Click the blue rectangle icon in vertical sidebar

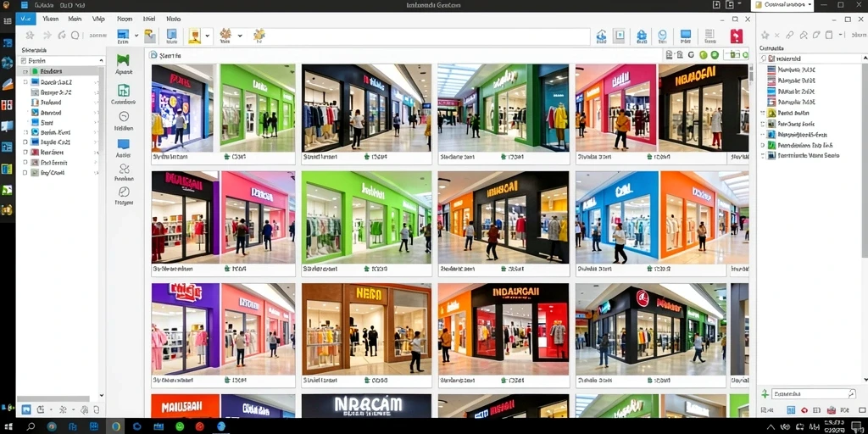click(123, 144)
